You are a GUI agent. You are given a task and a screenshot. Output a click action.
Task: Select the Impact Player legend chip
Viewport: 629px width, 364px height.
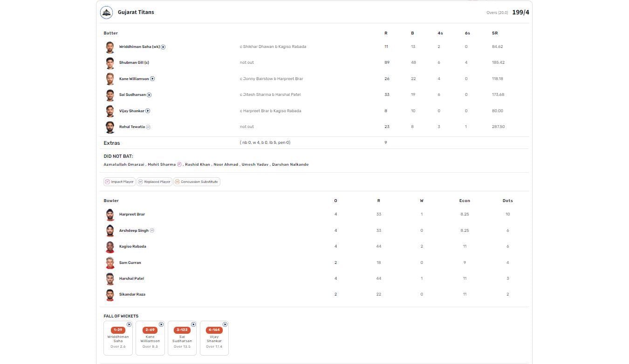point(119,182)
